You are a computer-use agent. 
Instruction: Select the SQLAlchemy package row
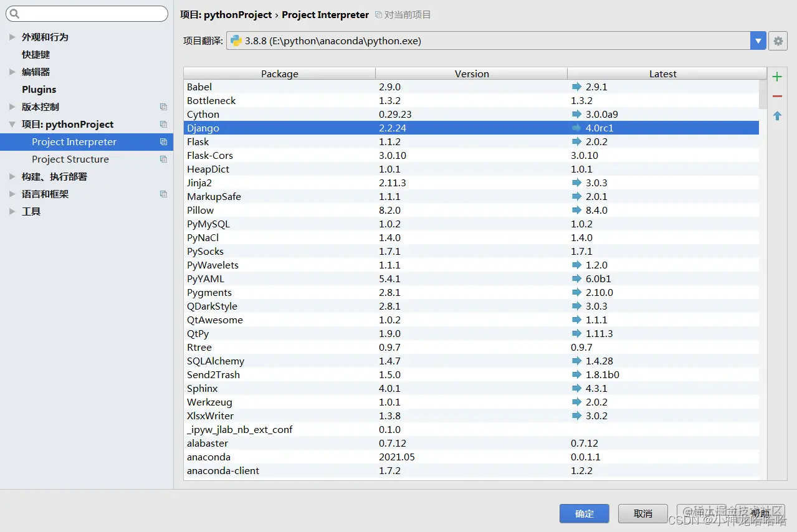click(471, 361)
